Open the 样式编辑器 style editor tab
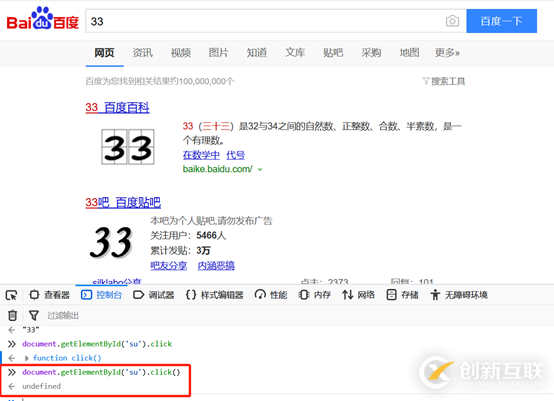Image resolution: width=554 pixels, height=401 pixels. click(214, 295)
